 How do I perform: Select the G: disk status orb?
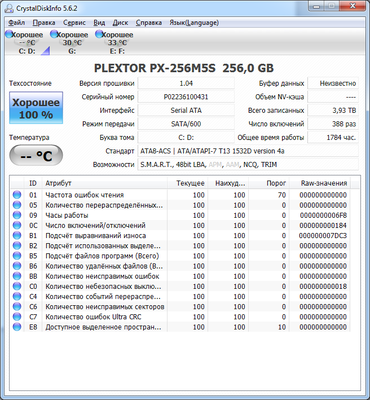click(54, 34)
